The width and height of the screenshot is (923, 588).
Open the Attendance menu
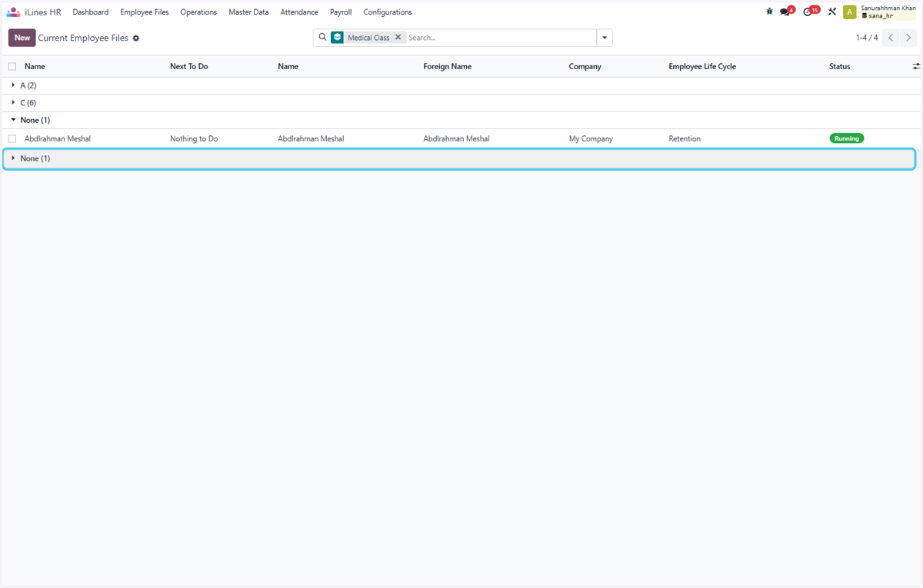pos(299,12)
